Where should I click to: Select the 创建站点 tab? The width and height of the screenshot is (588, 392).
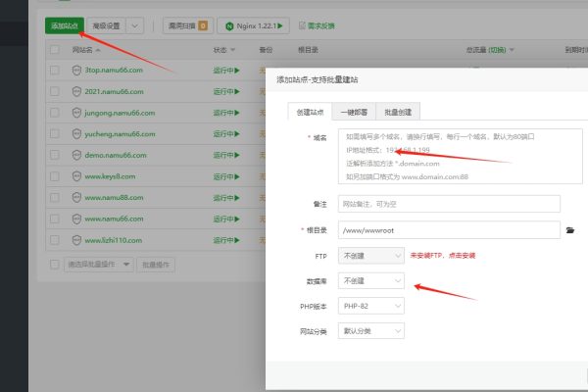click(x=310, y=112)
